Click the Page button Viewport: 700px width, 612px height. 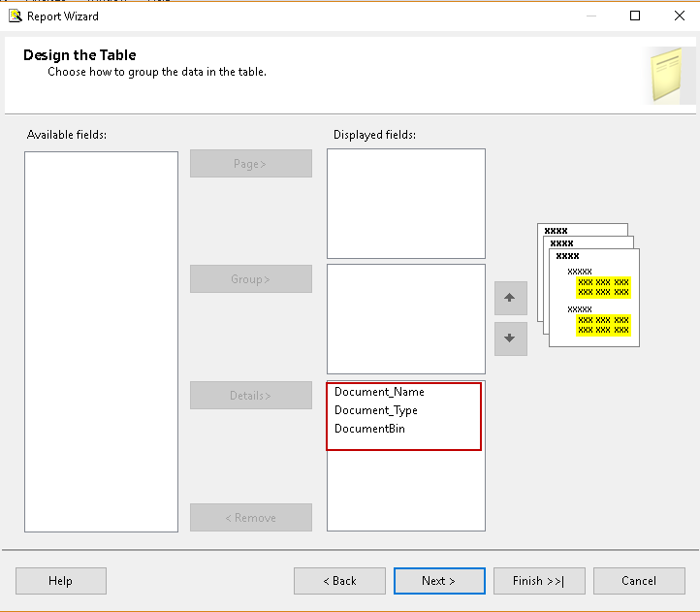click(x=251, y=164)
